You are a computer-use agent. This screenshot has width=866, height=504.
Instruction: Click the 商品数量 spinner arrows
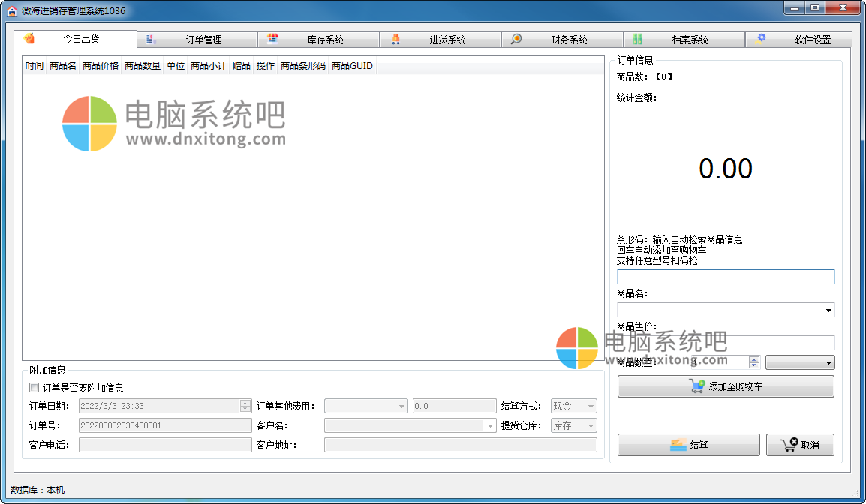[x=754, y=362]
